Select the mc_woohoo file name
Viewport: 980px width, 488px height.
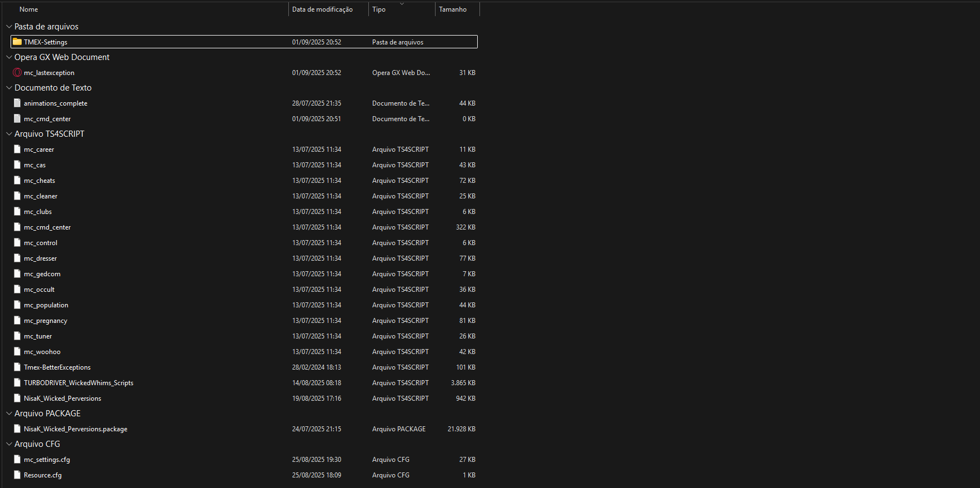click(x=42, y=352)
